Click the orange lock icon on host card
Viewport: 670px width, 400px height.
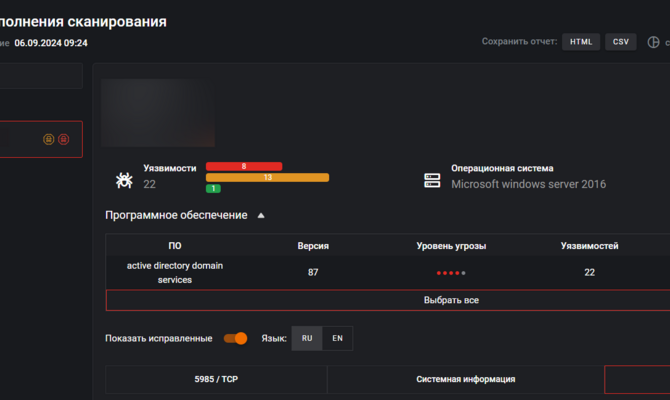coord(48,139)
